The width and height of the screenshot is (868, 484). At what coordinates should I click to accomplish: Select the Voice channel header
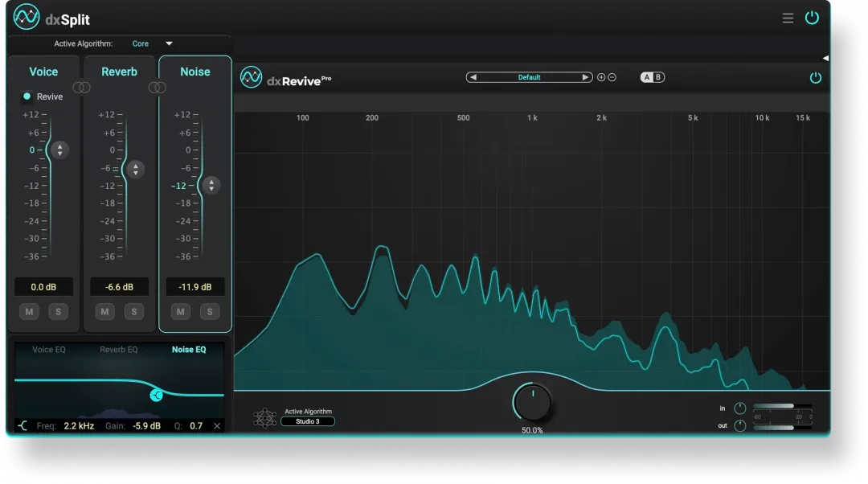[x=43, y=72]
